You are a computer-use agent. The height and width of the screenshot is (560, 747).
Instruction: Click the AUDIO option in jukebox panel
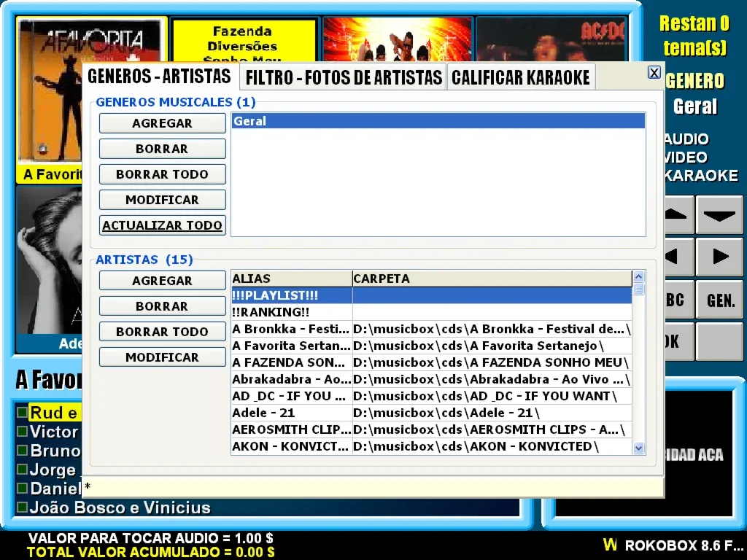[686, 139]
